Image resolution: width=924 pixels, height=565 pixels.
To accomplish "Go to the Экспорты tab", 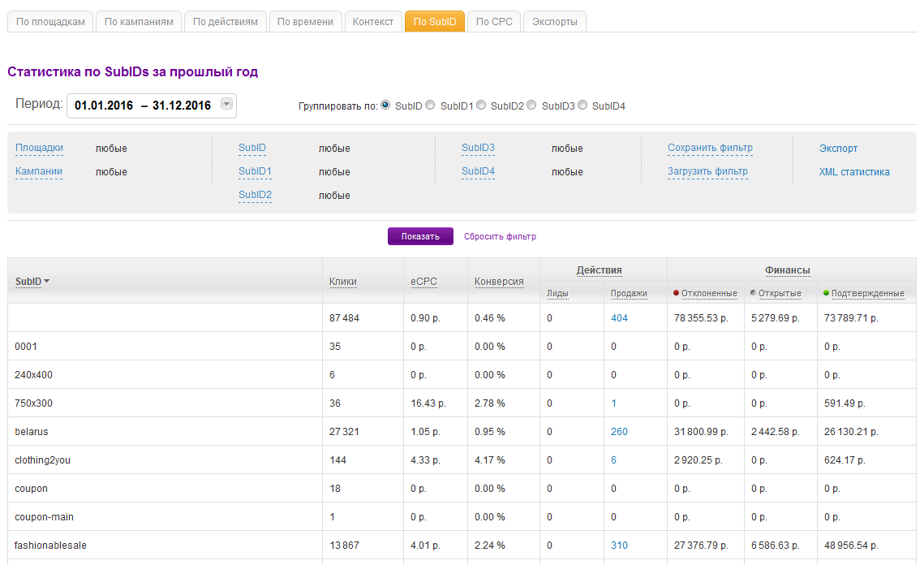I will [554, 22].
